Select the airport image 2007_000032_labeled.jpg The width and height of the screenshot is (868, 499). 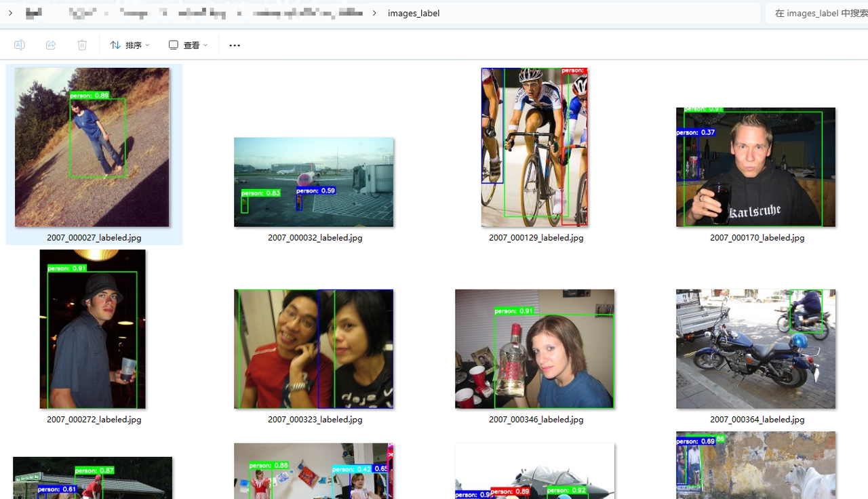[x=313, y=182]
